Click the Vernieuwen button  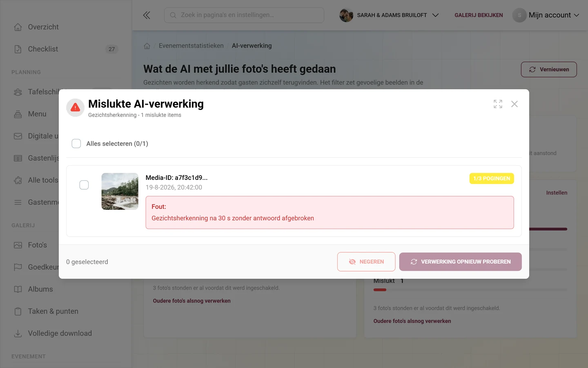coord(549,70)
